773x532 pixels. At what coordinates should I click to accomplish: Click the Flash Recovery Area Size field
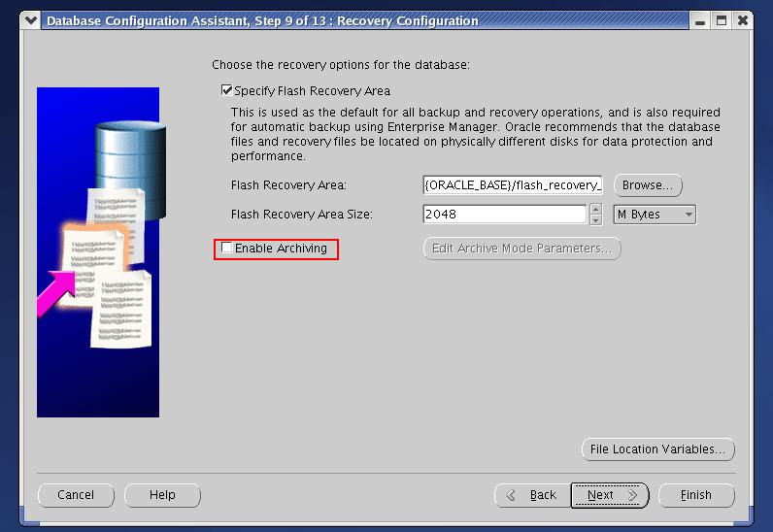tap(505, 215)
